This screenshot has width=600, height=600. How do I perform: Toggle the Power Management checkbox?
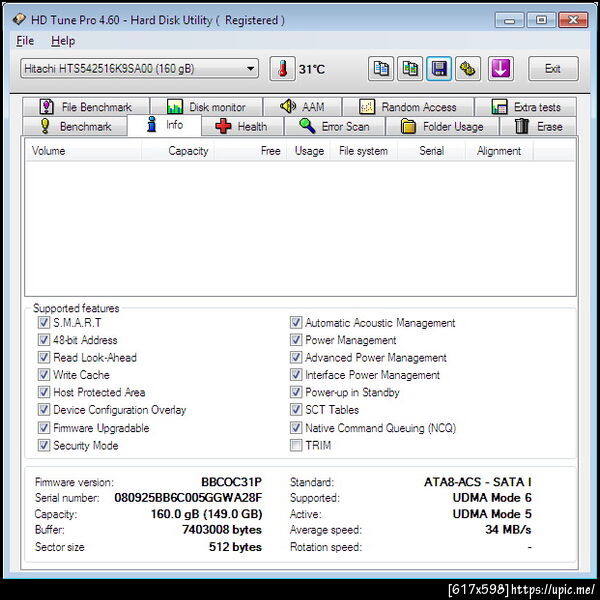[x=296, y=340]
